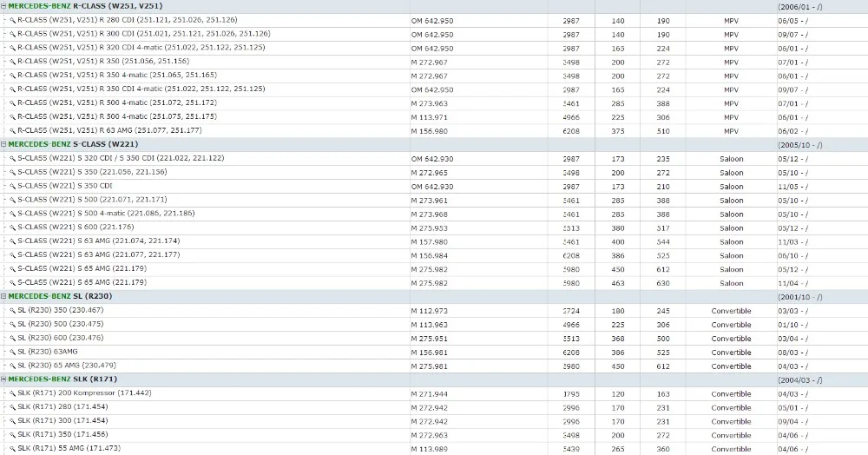Click engine code M 273.968

pyautogui.click(x=429, y=214)
